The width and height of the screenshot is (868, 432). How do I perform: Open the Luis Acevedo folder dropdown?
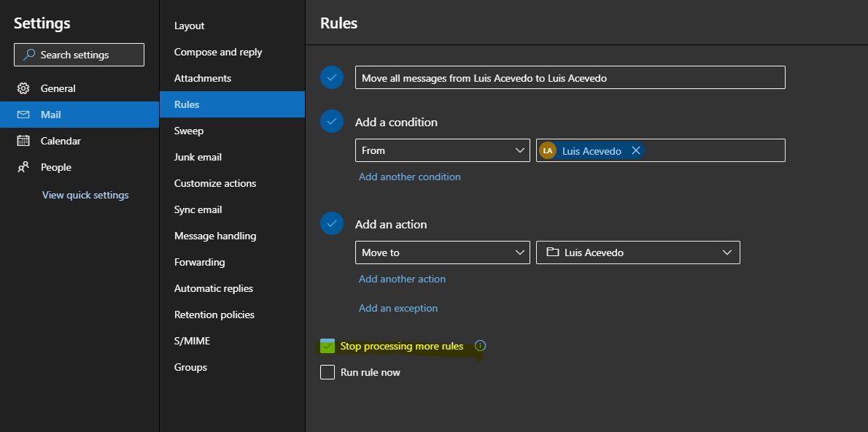click(638, 252)
